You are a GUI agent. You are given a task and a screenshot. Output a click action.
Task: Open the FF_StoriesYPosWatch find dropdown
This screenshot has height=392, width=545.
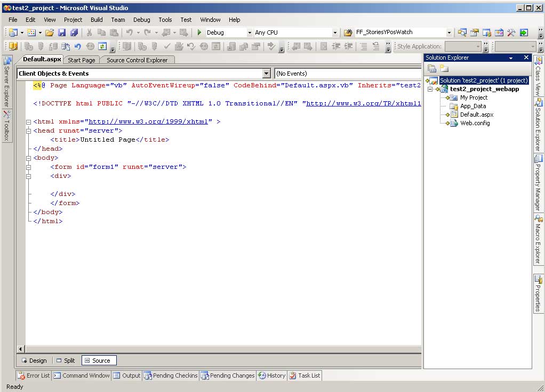pos(449,32)
